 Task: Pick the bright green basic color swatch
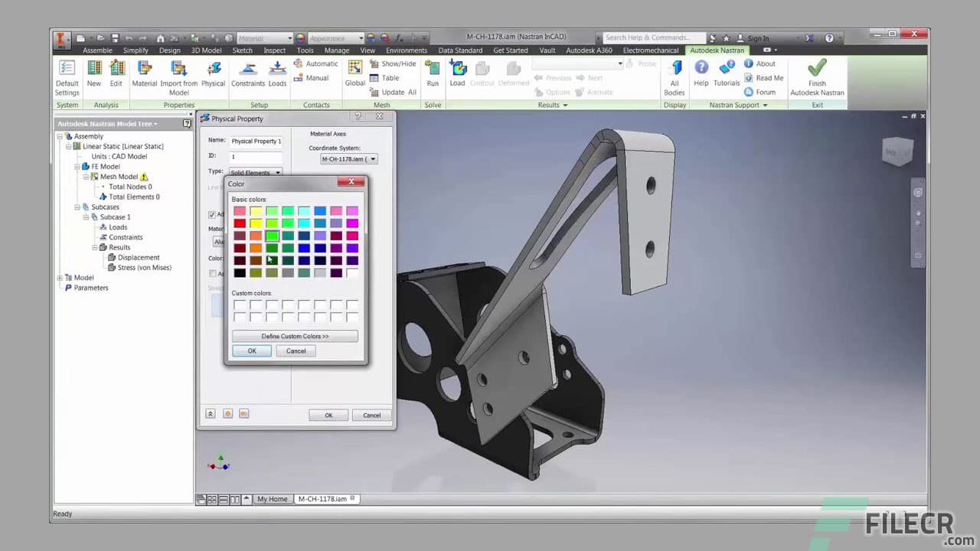point(272,235)
